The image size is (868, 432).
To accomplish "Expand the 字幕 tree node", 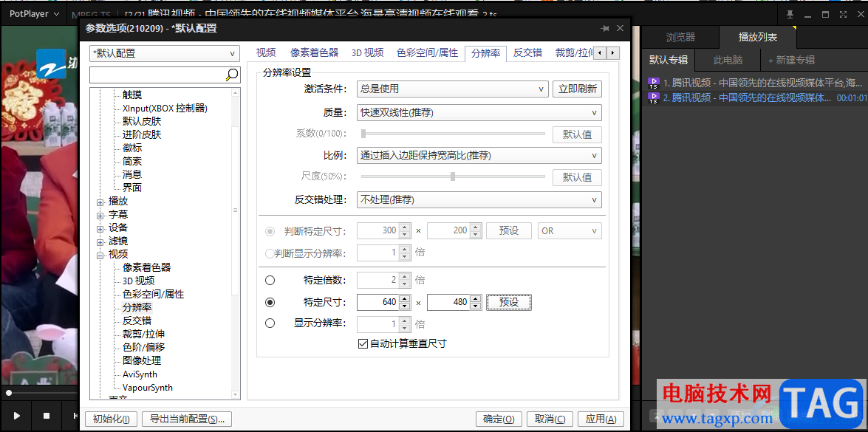I will 100,215.
